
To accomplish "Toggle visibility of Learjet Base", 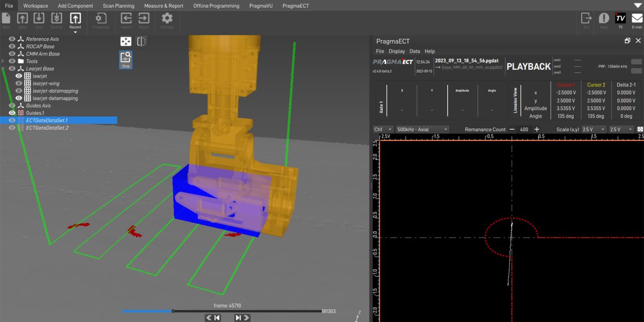I will pyautogui.click(x=12, y=68).
